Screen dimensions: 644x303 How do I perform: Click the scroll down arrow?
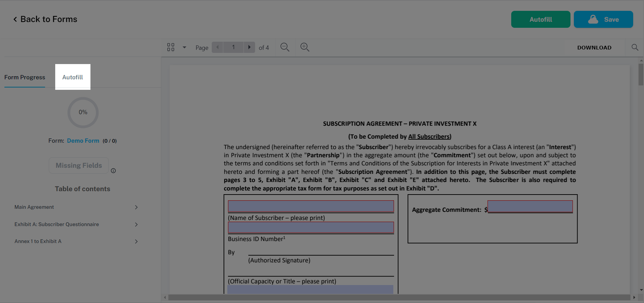click(641, 290)
